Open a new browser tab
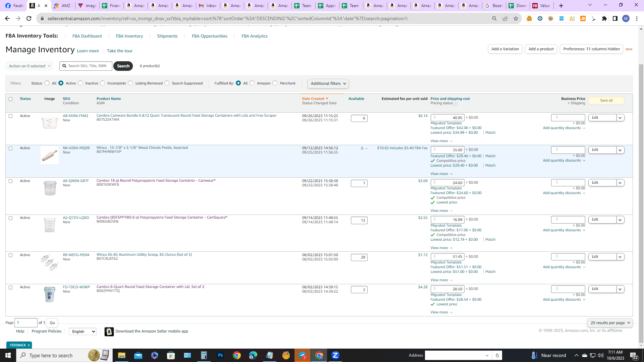This screenshot has width=644, height=362. (561, 5)
